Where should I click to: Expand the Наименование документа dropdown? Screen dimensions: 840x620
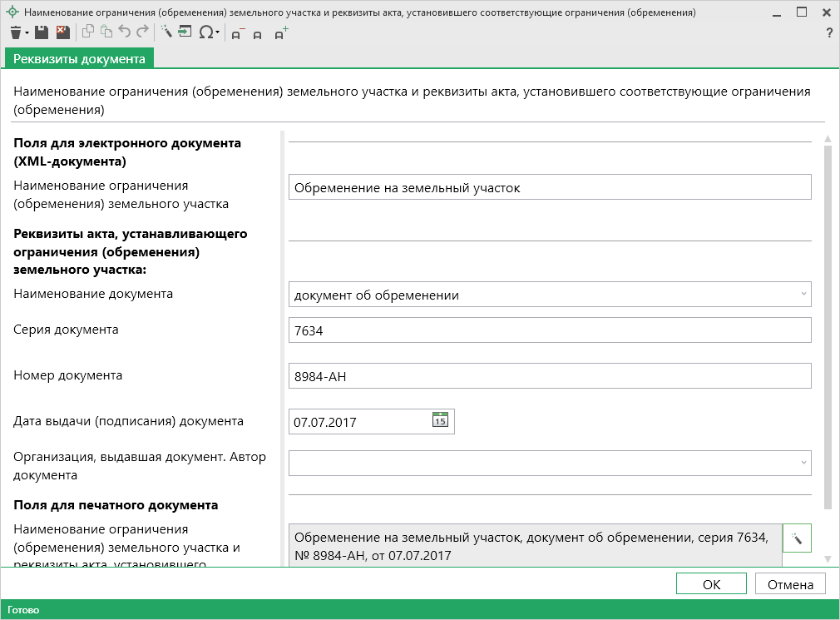803,295
